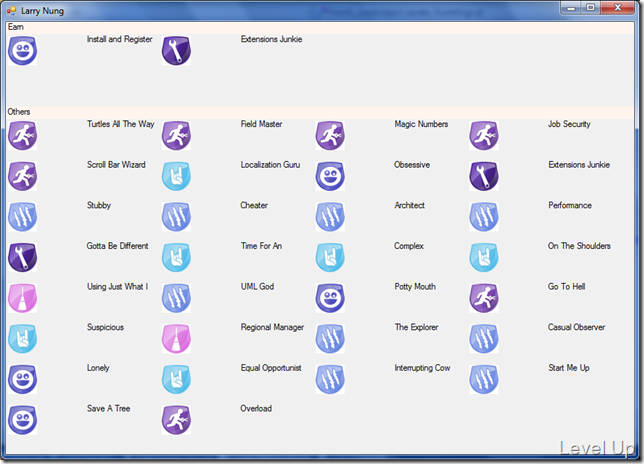Click the 'UML God' label
The image size is (644, 464).
[x=258, y=287]
